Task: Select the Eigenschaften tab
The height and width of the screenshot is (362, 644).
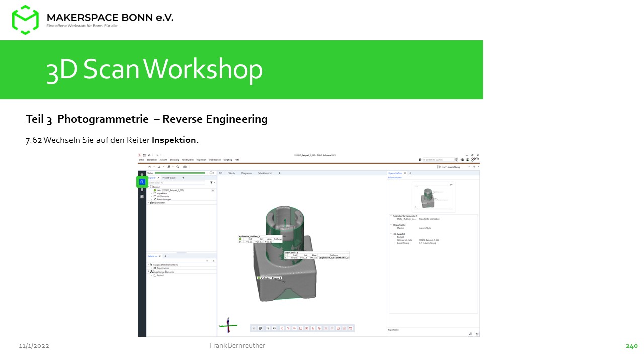Action: (395, 173)
